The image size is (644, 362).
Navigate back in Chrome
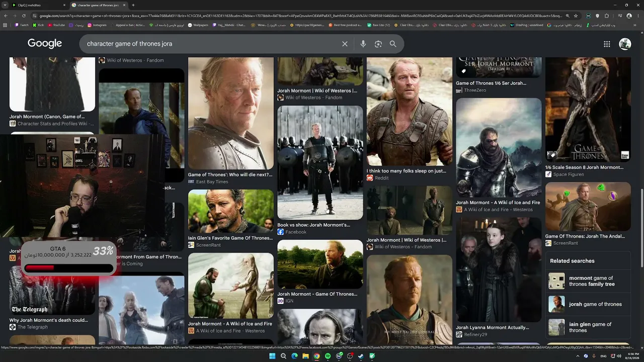click(x=6, y=16)
